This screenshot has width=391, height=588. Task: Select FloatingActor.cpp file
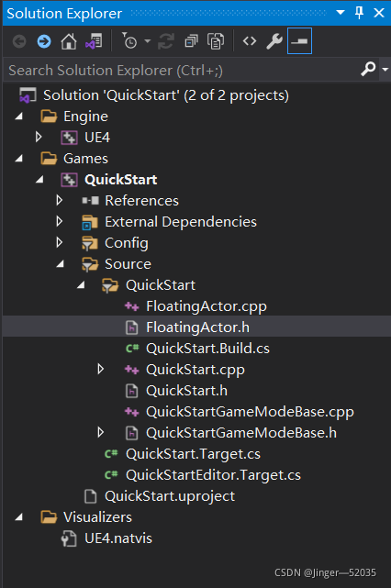(207, 306)
